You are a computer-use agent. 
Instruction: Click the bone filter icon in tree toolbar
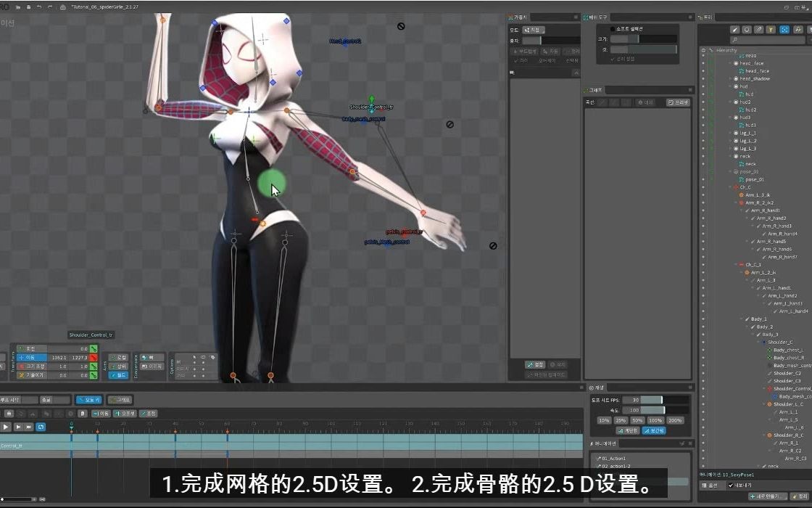pyautogui.click(x=759, y=30)
